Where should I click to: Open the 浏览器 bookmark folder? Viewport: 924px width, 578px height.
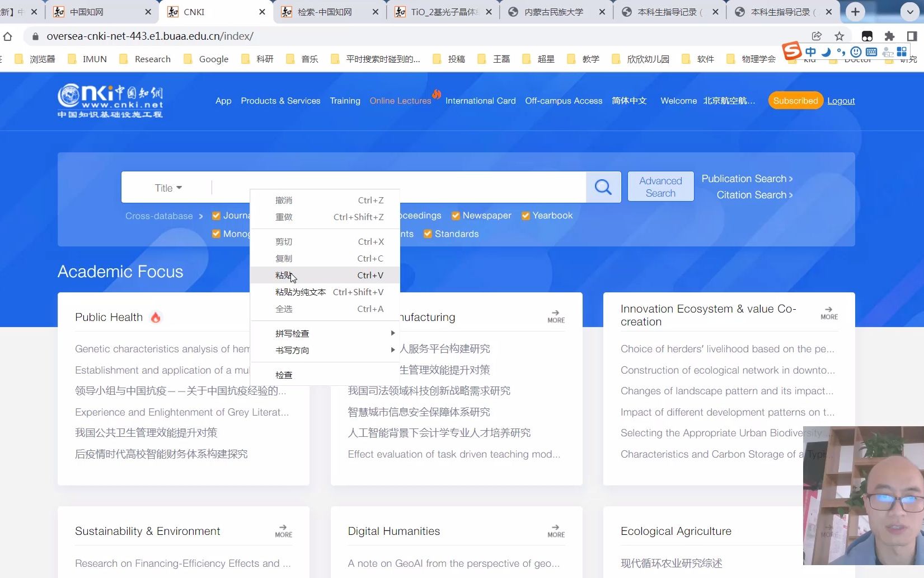35,59
